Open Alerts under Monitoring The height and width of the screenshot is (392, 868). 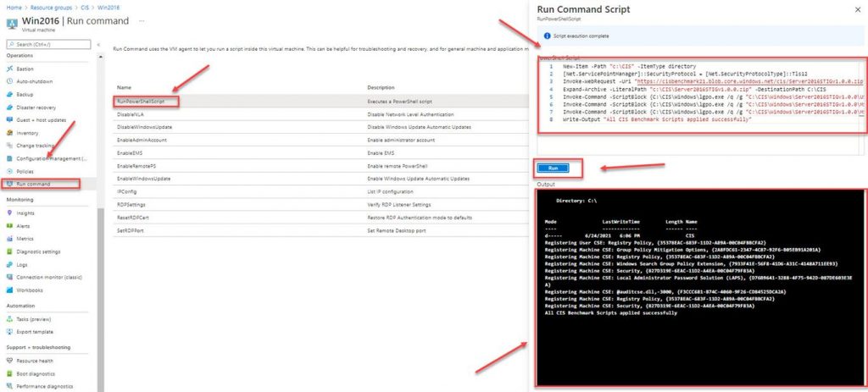coord(23,226)
